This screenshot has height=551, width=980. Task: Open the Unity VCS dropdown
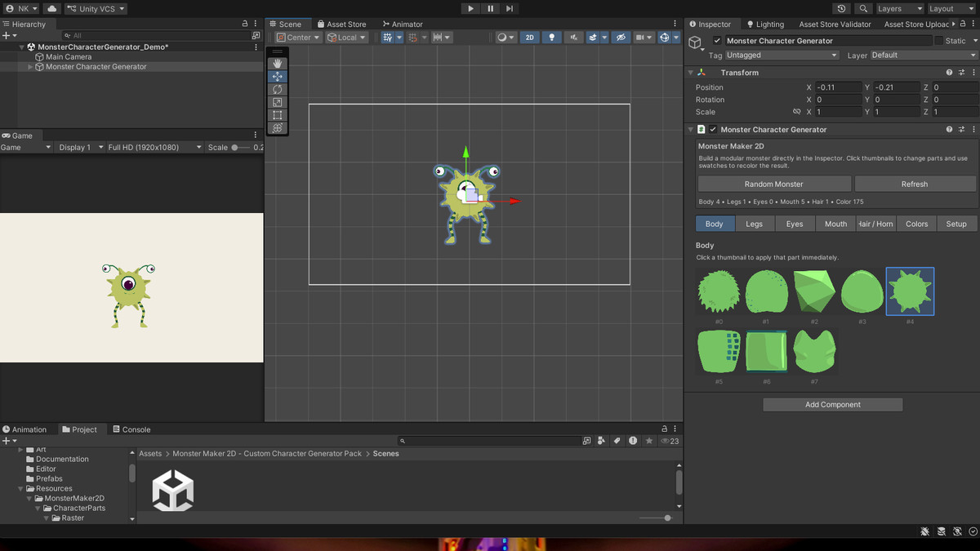tap(96, 8)
